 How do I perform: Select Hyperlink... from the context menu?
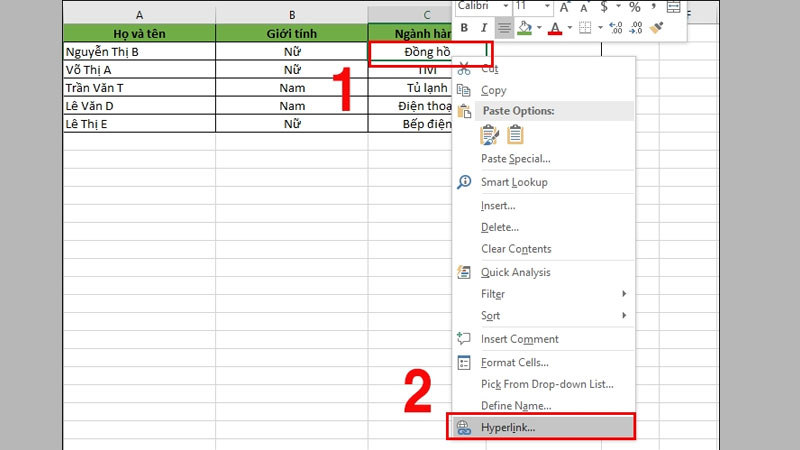click(508, 427)
